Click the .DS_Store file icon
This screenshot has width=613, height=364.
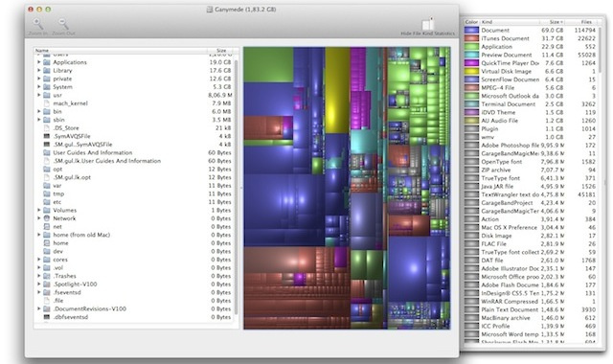point(47,127)
